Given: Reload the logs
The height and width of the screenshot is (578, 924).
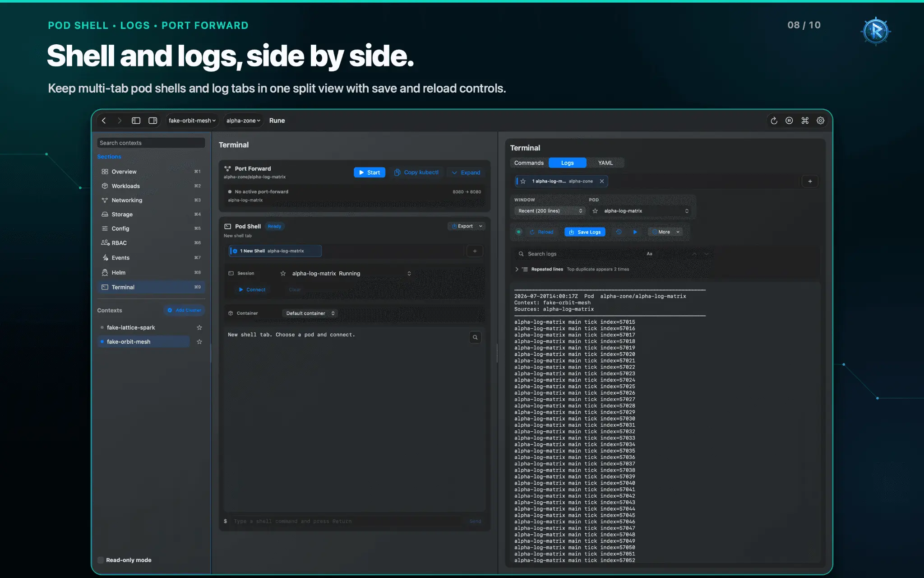Looking at the screenshot, I should [542, 232].
